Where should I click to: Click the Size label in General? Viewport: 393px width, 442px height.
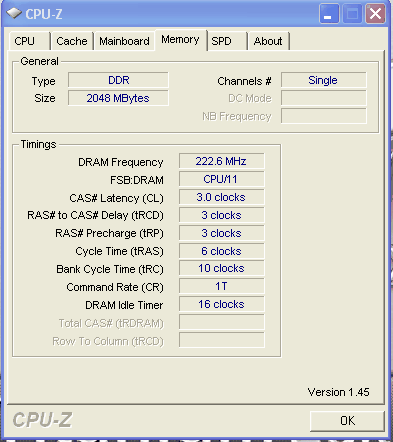pos(45,98)
